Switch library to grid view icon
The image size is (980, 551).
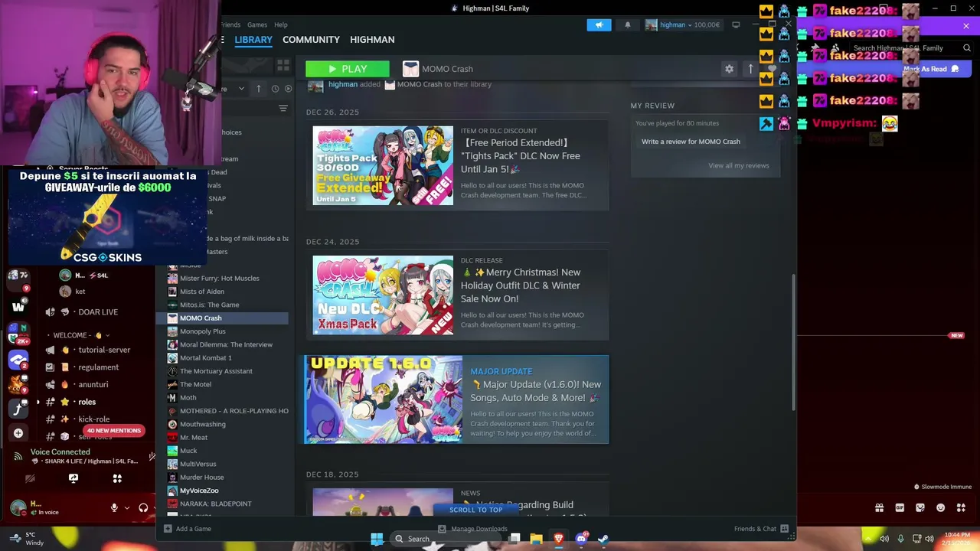tap(283, 66)
